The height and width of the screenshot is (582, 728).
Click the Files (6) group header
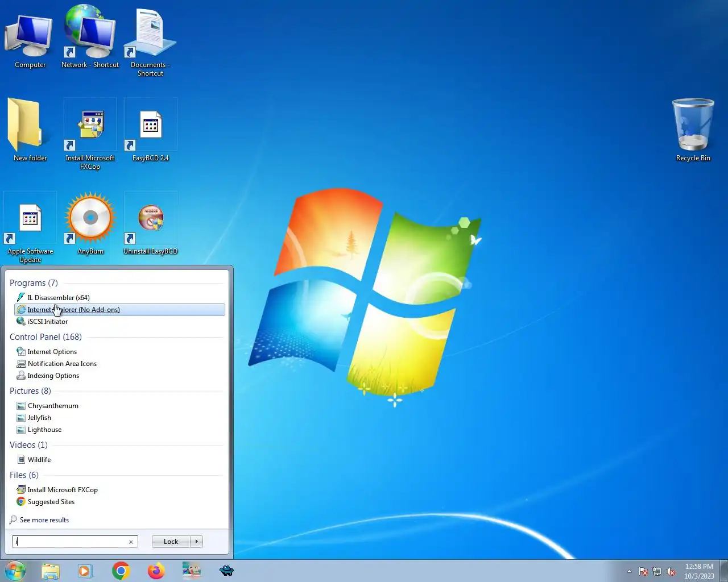click(x=24, y=475)
